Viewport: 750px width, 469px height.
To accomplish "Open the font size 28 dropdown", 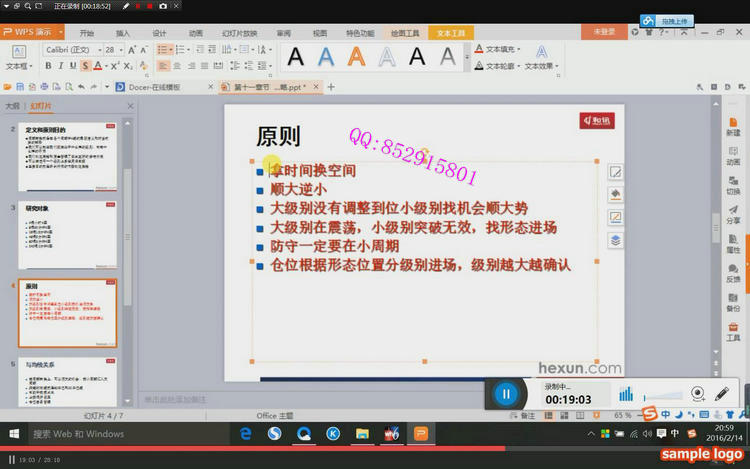I will 114,49.
